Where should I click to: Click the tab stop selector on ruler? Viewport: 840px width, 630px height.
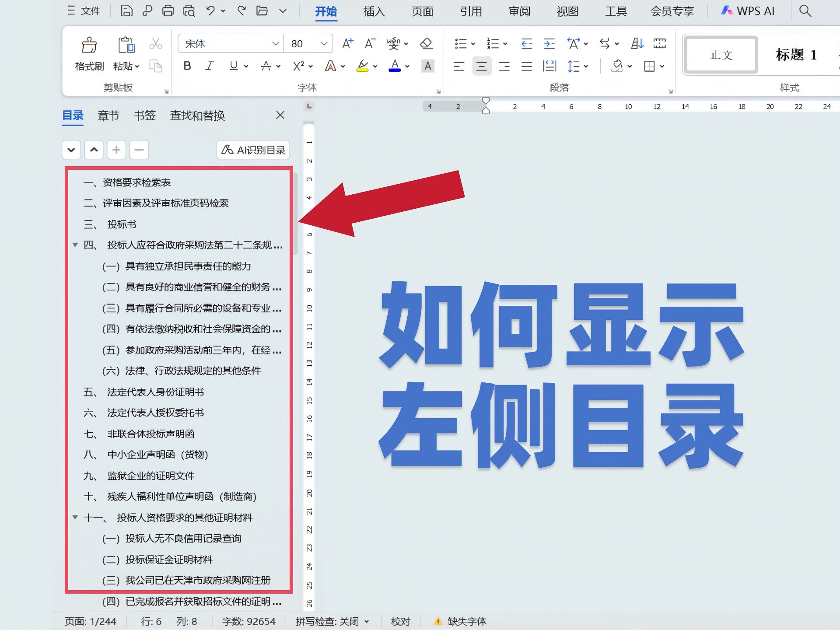pyautogui.click(x=309, y=106)
